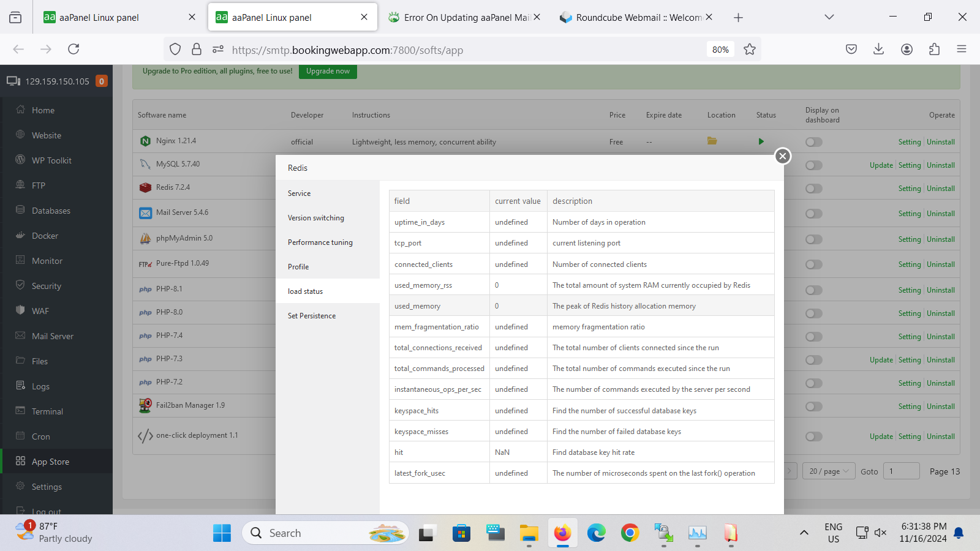Open Performance tuning tab in Redis dialog

click(320, 242)
